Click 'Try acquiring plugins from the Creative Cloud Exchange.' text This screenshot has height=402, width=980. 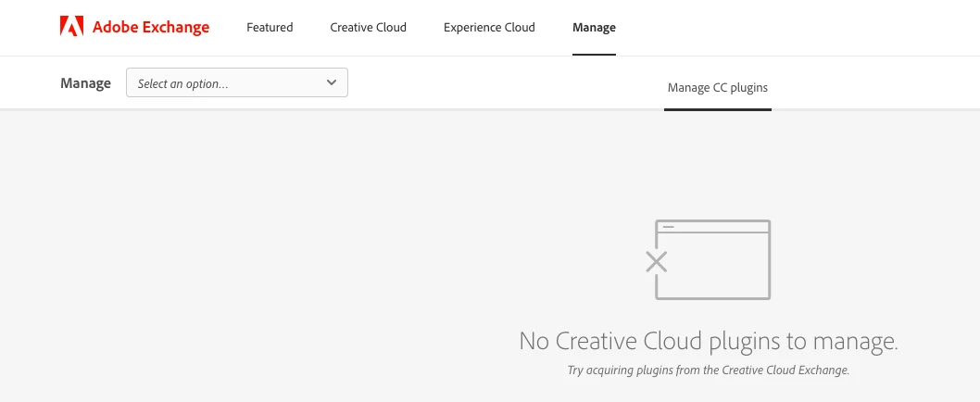[x=708, y=370]
